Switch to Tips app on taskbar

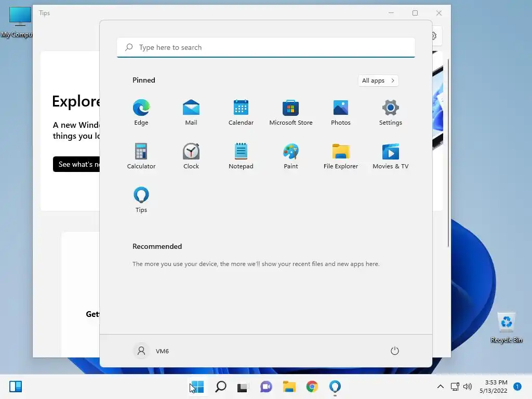[x=335, y=387]
